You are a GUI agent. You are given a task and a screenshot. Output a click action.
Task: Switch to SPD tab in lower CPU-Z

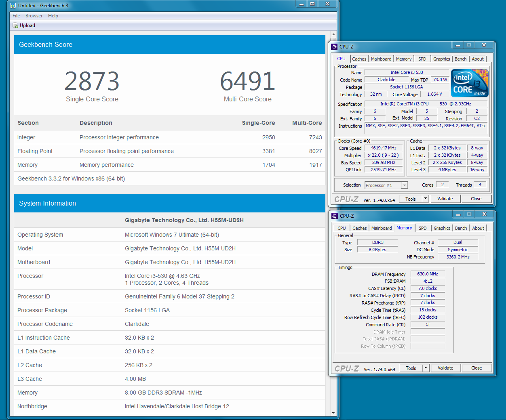[423, 228]
